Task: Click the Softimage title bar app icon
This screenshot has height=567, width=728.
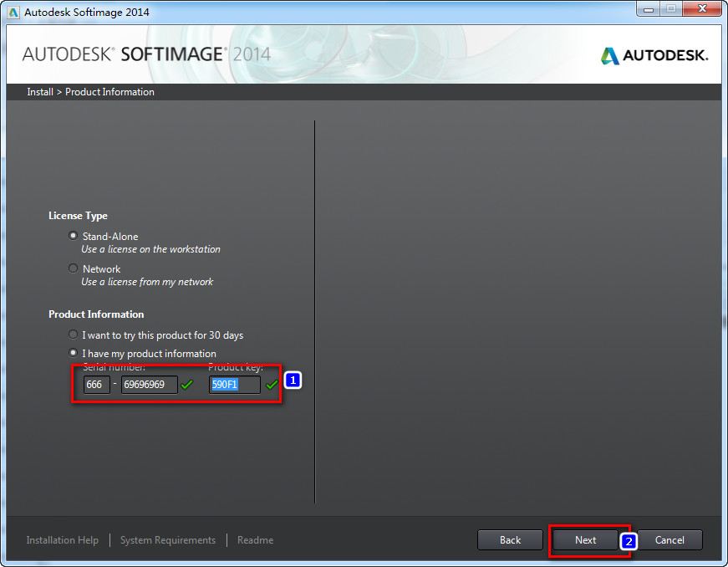Action: pos(14,12)
